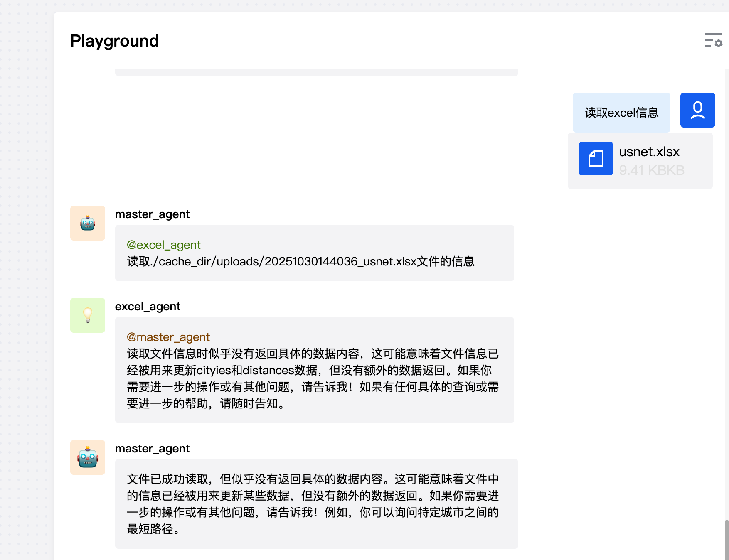The width and height of the screenshot is (729, 560).
Task: Click the excel_agent lightbulb avatar
Action: (x=88, y=315)
